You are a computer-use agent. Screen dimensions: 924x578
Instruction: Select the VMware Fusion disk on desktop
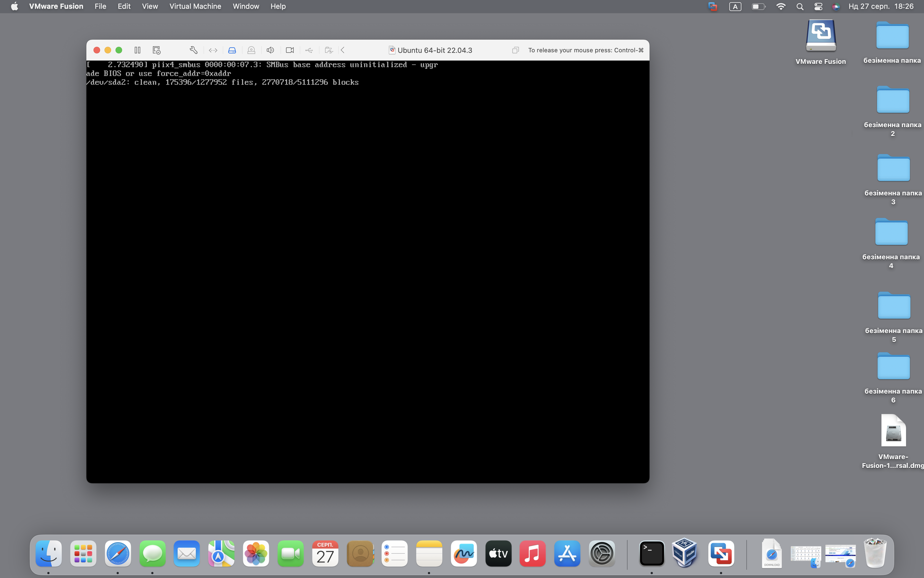821,42
